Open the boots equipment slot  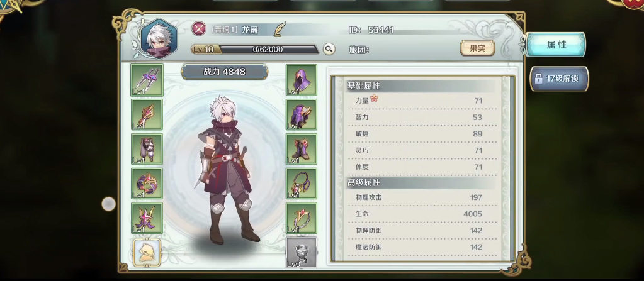(302, 149)
